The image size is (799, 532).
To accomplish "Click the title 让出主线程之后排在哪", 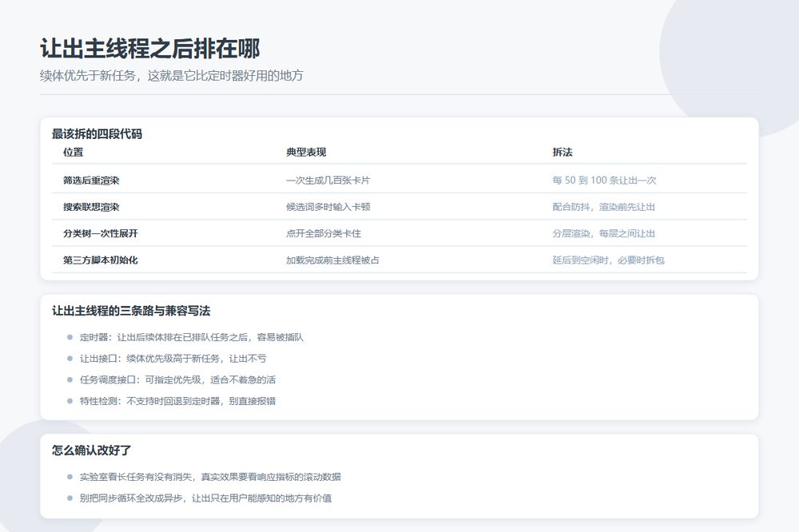I will coord(150,49).
